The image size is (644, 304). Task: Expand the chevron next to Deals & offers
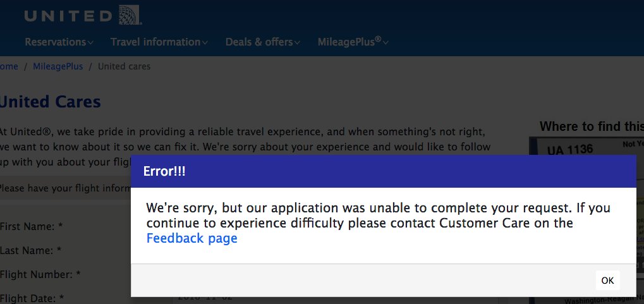[297, 43]
